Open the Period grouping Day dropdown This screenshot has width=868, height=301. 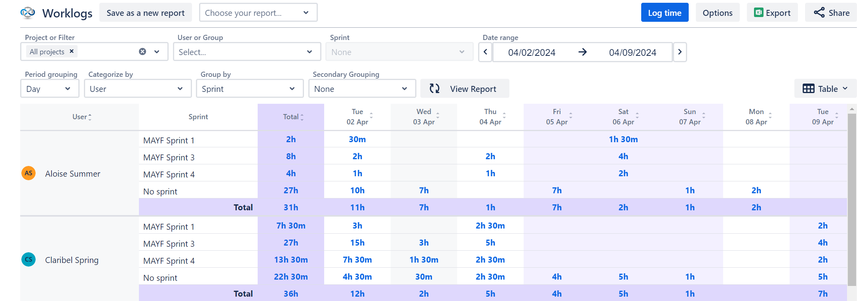coord(50,89)
